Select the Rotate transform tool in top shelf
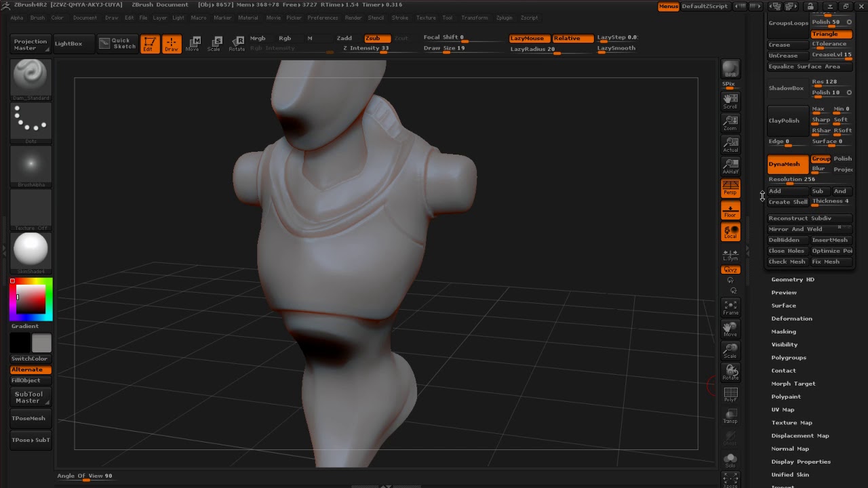This screenshot has width=868, height=488. click(x=237, y=44)
